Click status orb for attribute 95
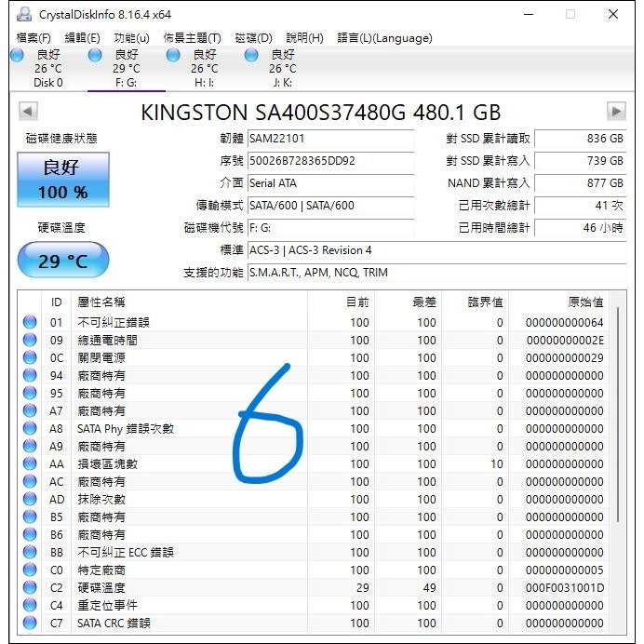Screen dimensions: 644x644 (30, 393)
